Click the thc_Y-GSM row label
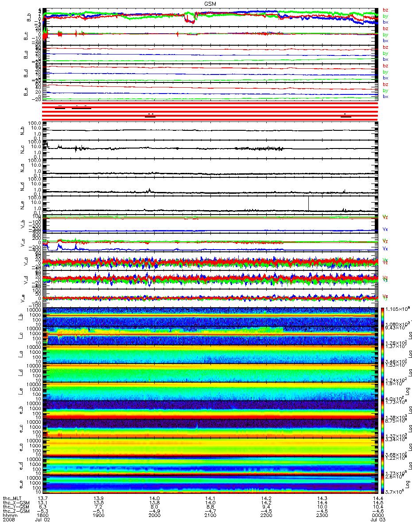Viewport: 412px width, 532px height. point(16,508)
